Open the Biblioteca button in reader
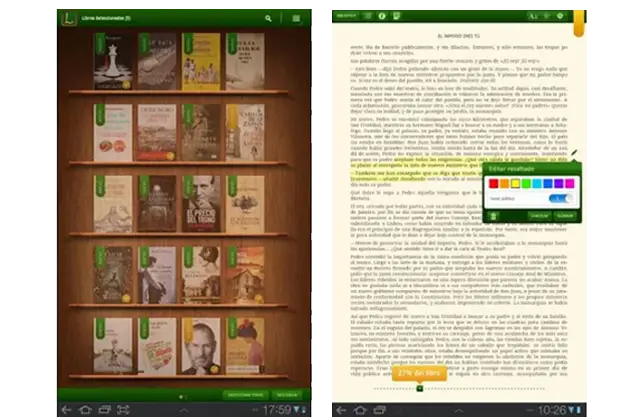The height and width of the screenshot is (420, 640). coord(346,16)
